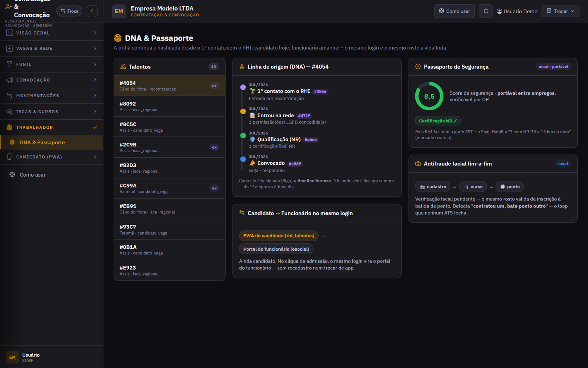Image resolution: width=588 pixels, height=368 pixels.
Task: Click the ponto chip in Antifraude
Action: (x=510, y=187)
